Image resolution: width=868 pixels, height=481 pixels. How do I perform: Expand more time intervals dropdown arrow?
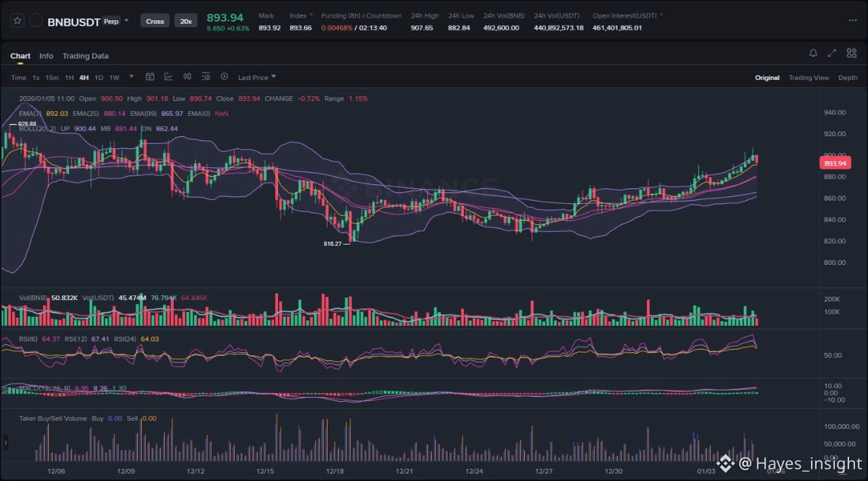coord(132,77)
